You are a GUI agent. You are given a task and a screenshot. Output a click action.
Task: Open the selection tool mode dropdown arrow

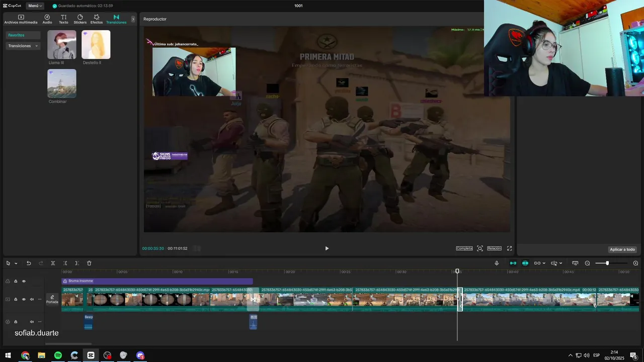tap(16, 263)
